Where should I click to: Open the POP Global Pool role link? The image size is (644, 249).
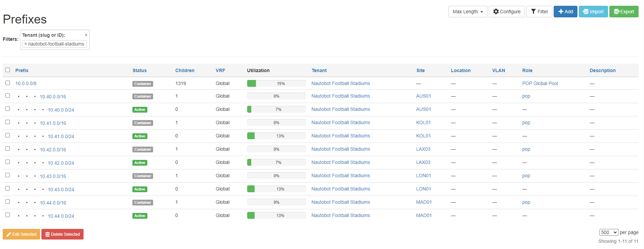point(540,83)
